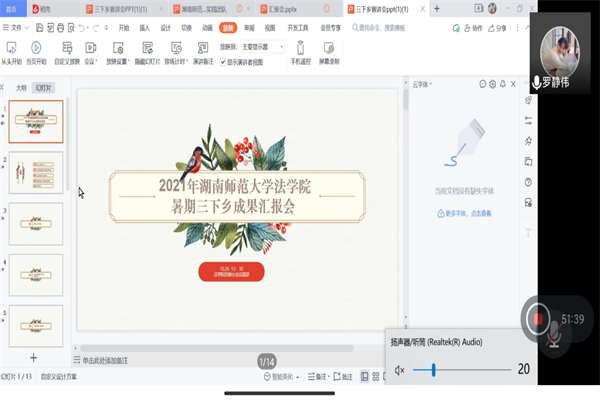Screen dimensions: 600x400
Task: Click the 协作 collaborate button
Action: tap(473, 28)
